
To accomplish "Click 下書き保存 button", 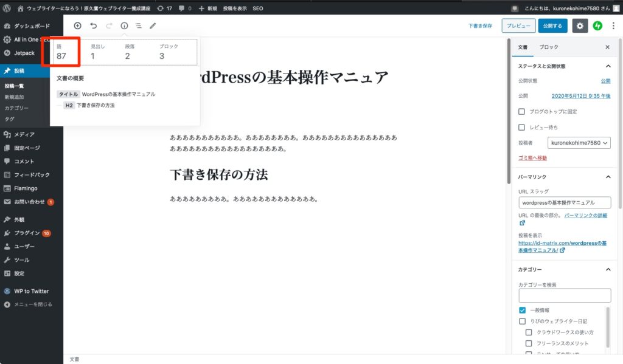I will 480,26.
